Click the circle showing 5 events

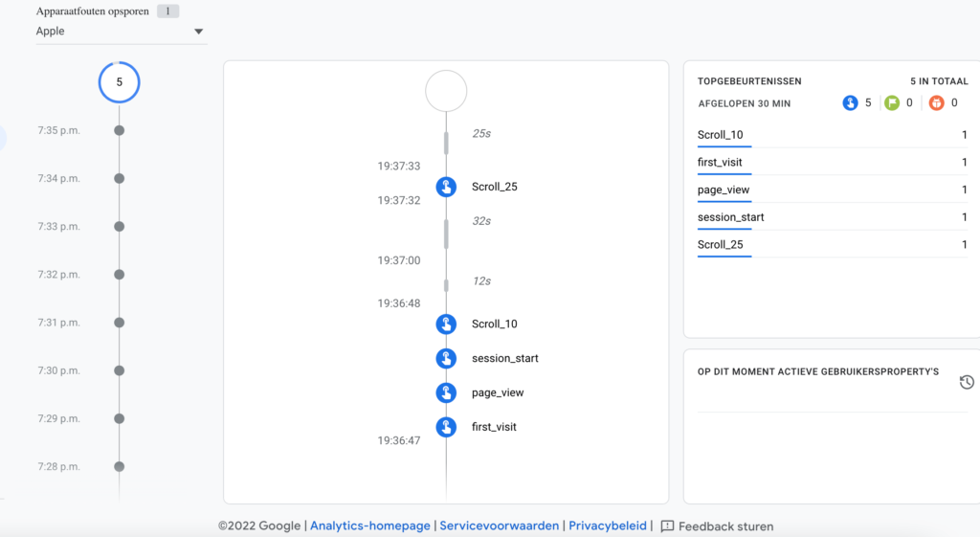(120, 82)
